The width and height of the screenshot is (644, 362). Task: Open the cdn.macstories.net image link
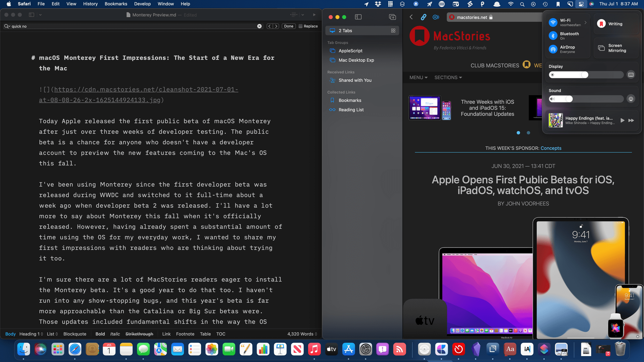(138, 95)
